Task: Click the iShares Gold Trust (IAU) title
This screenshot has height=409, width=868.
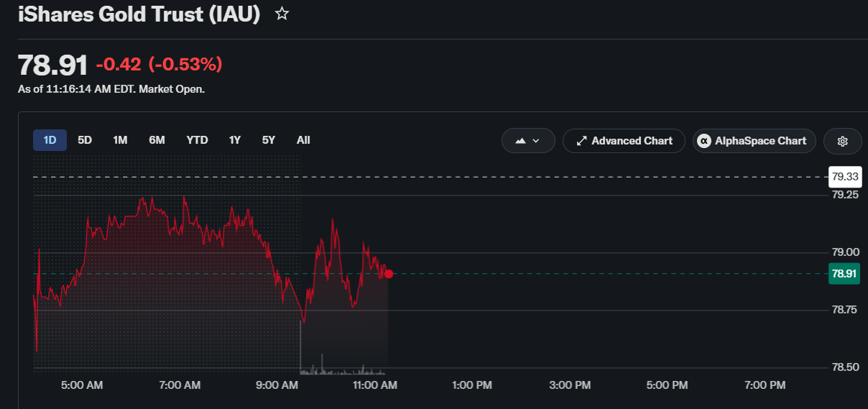Action: [x=139, y=14]
